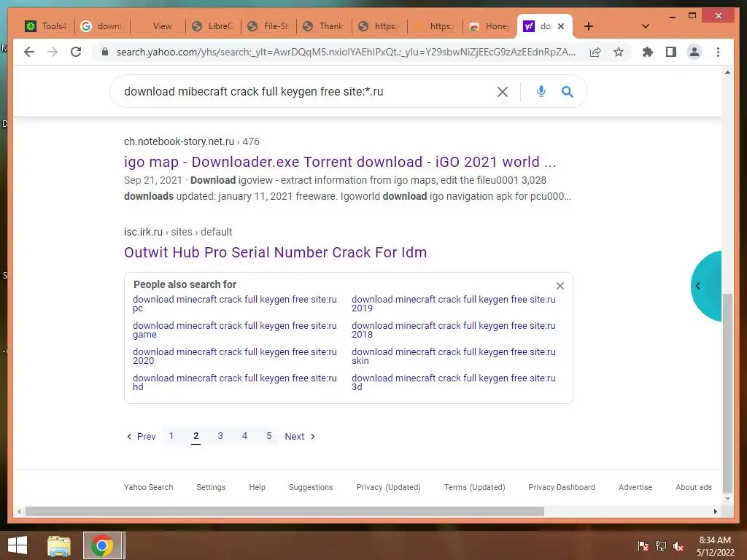Open the Windows Start menu
This screenshot has width=747, height=560.
[18, 545]
